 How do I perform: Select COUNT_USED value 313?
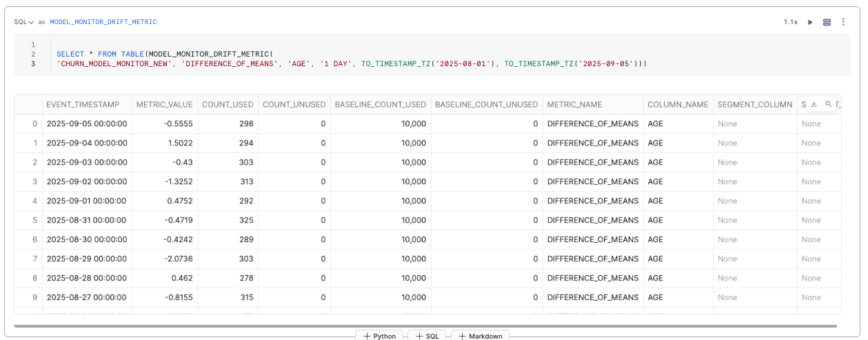tap(228, 181)
